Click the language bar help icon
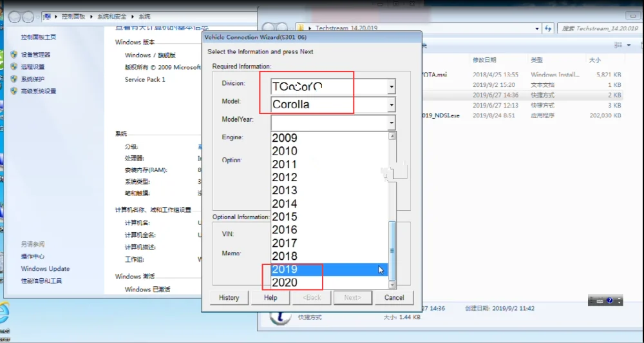Viewport: 644px width, 343px height. coord(609,300)
